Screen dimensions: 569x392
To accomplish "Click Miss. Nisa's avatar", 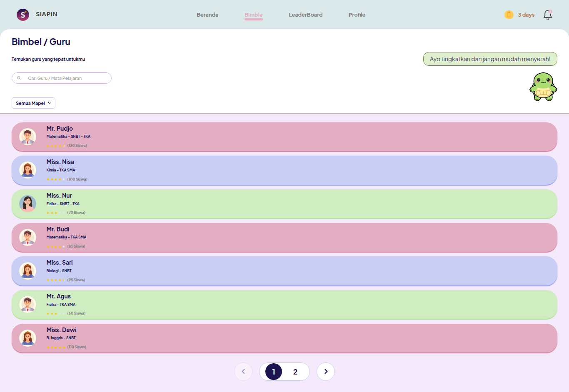I will click(27, 170).
